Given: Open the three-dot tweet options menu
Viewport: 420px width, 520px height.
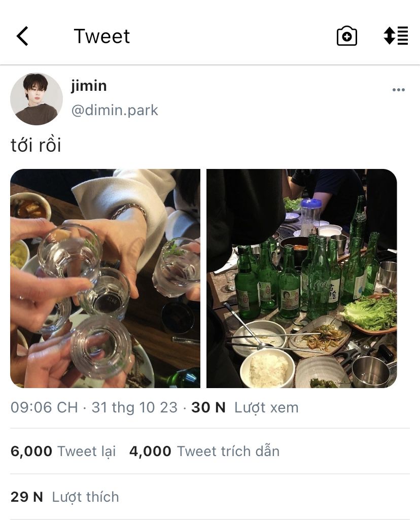Looking at the screenshot, I should click(399, 89).
